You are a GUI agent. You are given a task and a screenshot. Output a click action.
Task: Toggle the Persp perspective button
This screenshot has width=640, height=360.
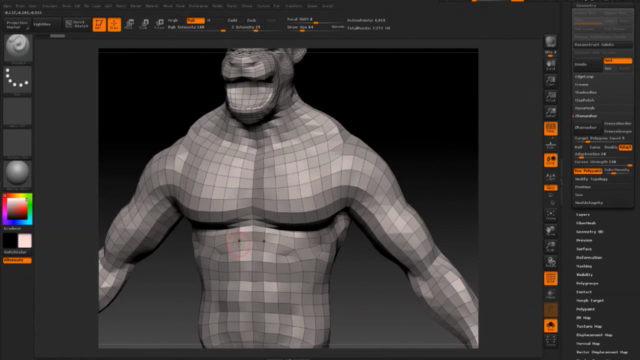(551, 129)
